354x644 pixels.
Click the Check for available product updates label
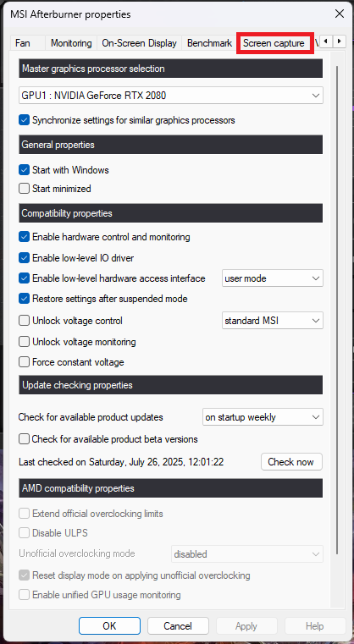coord(91,417)
